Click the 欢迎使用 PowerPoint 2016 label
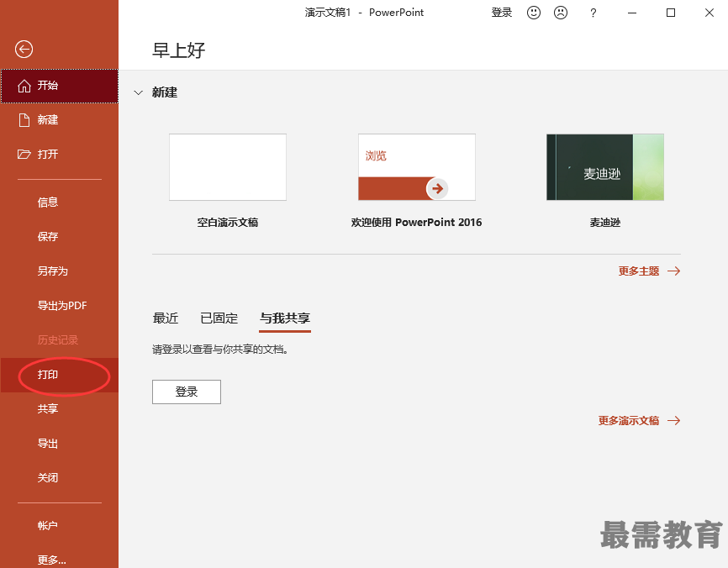The height and width of the screenshot is (568, 728). tap(416, 223)
